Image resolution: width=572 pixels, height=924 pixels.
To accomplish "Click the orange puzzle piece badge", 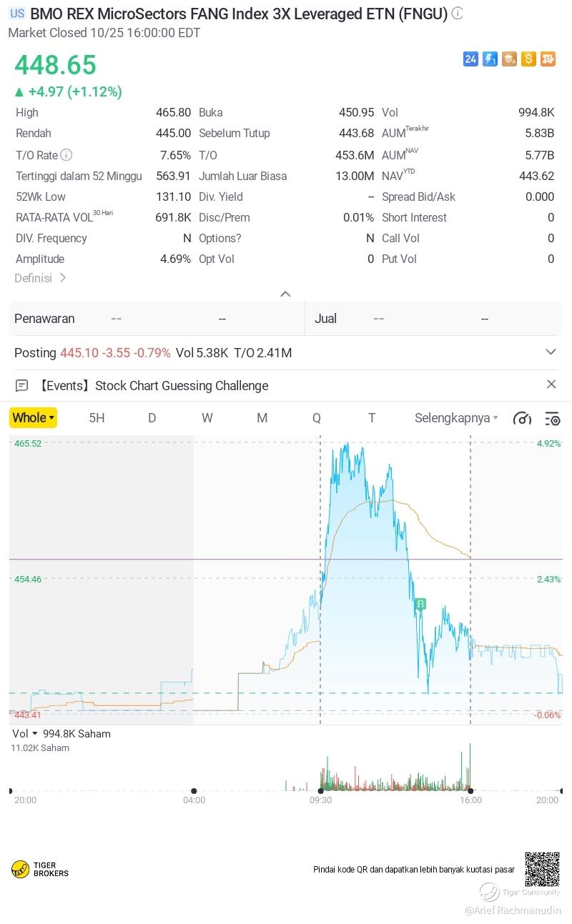I will [548, 59].
